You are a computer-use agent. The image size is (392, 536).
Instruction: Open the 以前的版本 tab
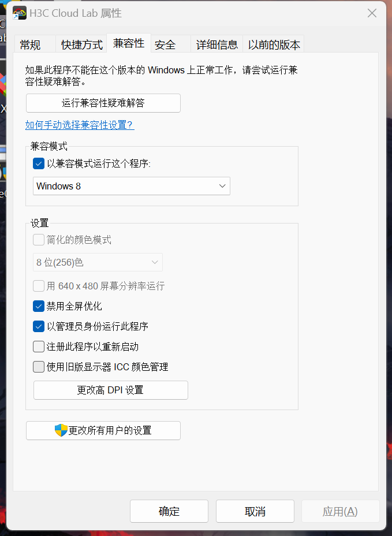(x=274, y=45)
